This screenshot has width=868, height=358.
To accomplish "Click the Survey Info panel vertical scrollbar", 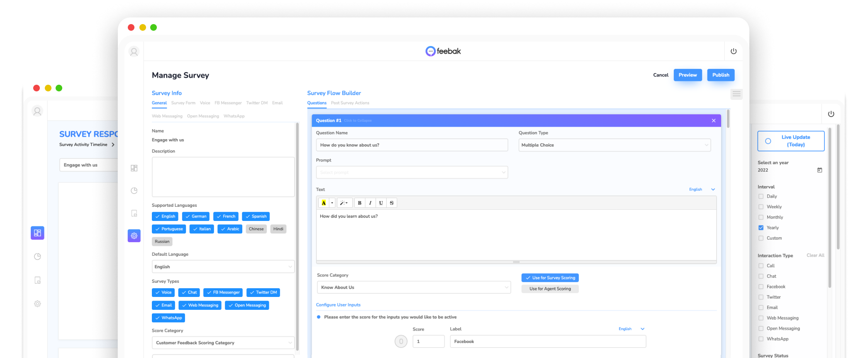I will pyautogui.click(x=297, y=237).
